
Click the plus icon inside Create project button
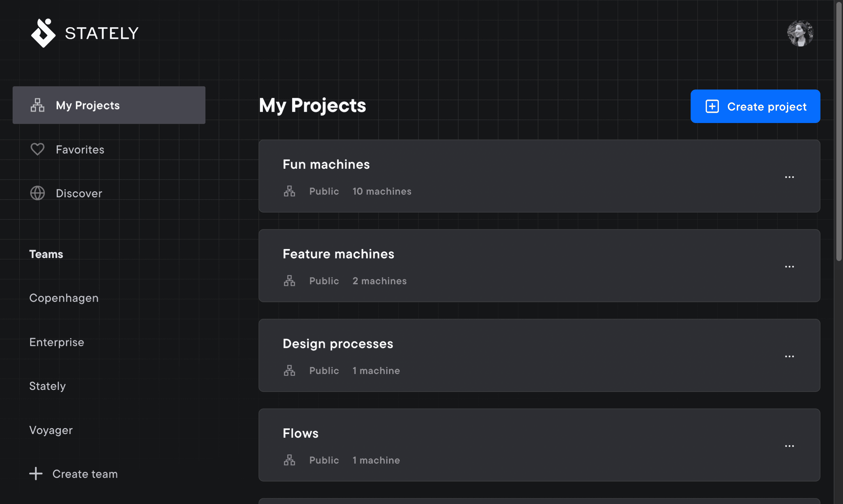pyautogui.click(x=712, y=106)
